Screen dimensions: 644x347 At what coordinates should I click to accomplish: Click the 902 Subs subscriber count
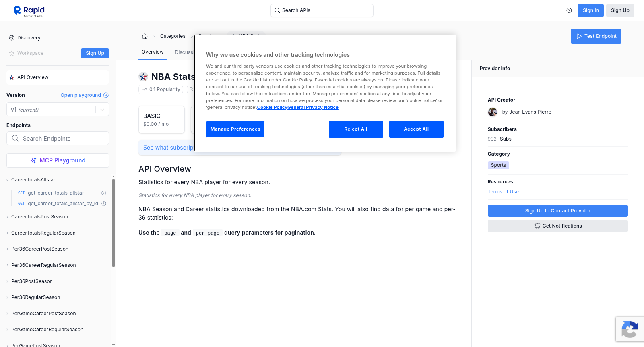(x=500, y=139)
